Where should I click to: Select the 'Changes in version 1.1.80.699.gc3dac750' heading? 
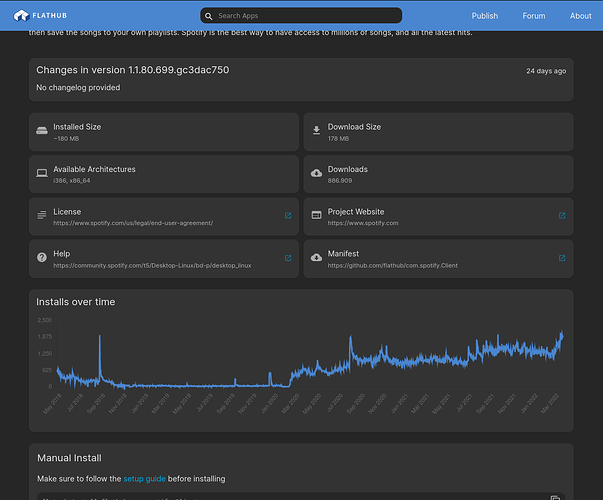133,70
